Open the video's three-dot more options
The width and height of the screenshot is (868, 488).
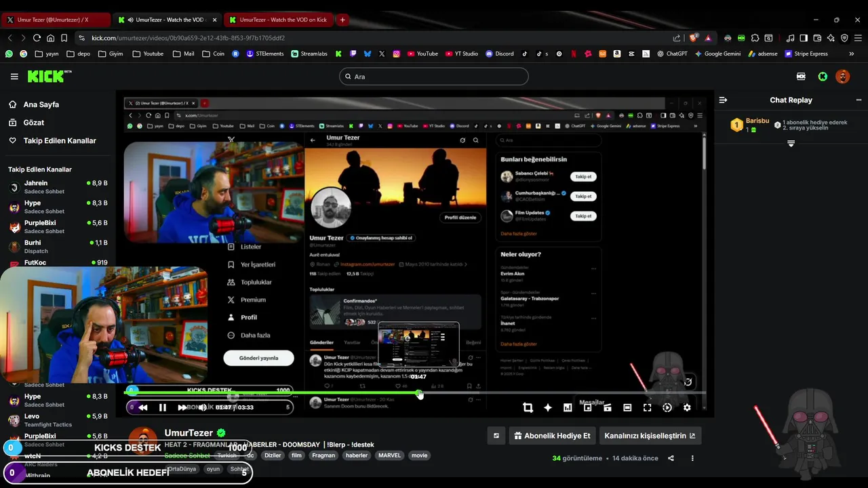692,458
